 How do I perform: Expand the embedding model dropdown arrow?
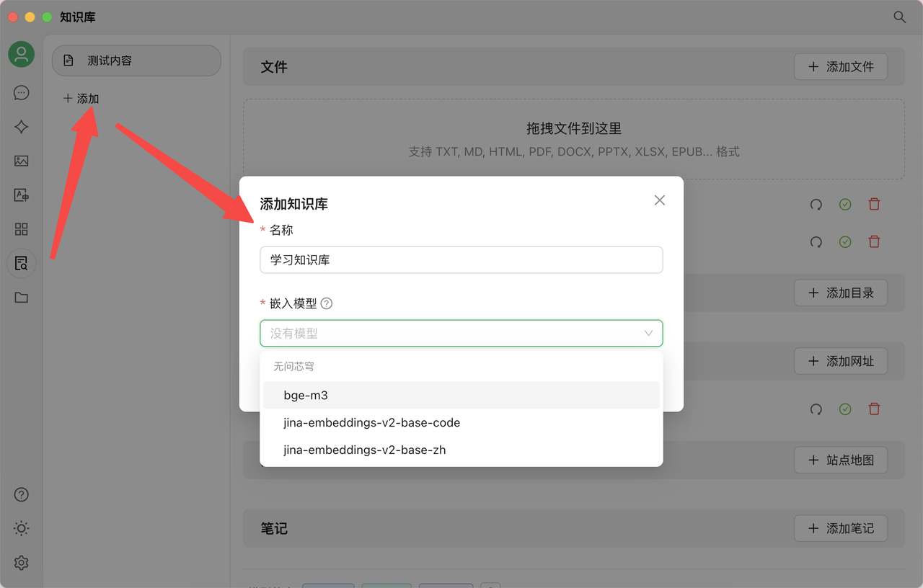[648, 333]
